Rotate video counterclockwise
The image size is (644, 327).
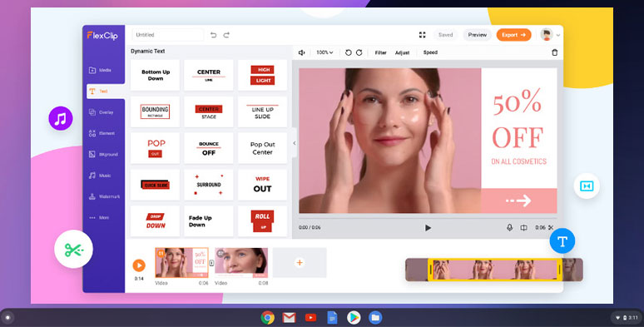click(349, 52)
